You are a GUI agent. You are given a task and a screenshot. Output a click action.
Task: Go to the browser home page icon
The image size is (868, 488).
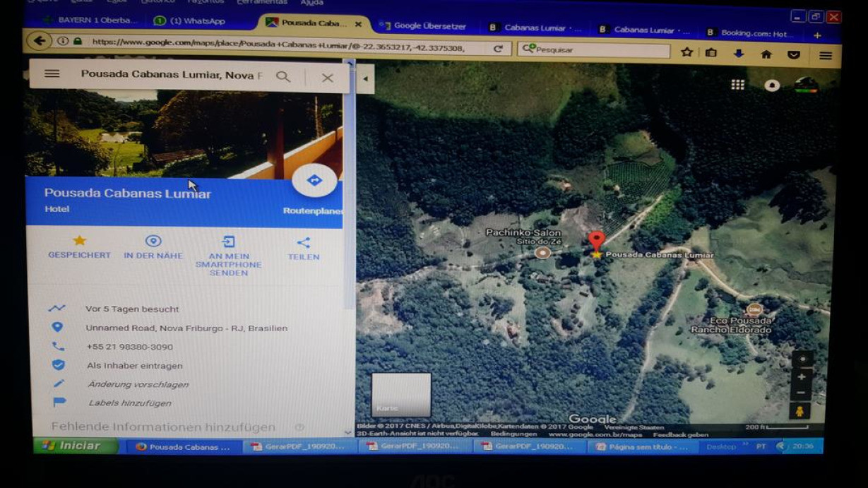766,54
